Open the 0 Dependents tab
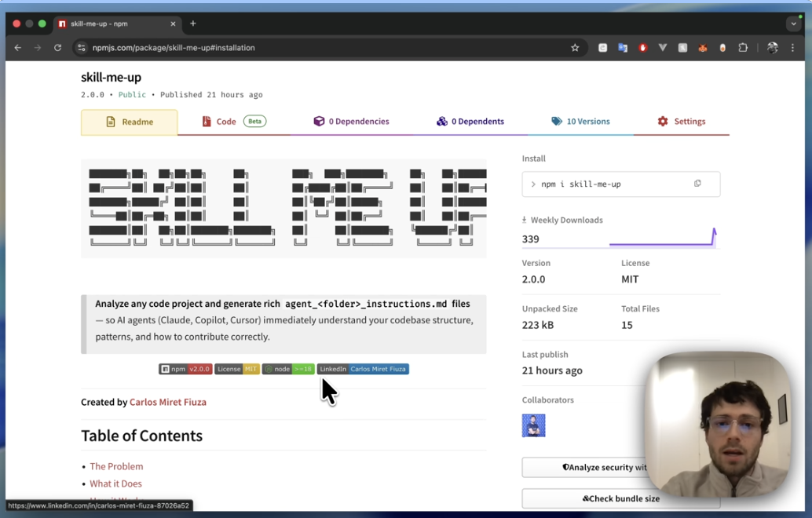The image size is (812, 518). pyautogui.click(x=470, y=122)
